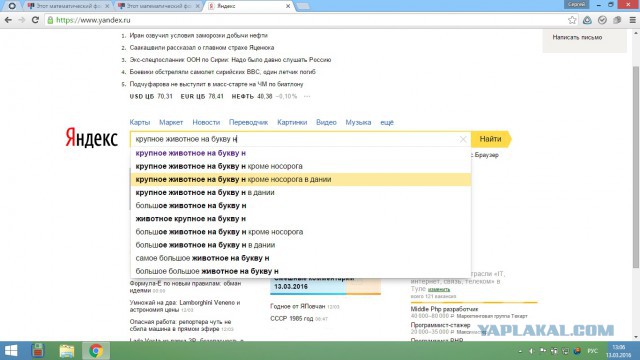The image size is (640, 360).
Task: Click the address bar URL
Action: (x=93, y=20)
